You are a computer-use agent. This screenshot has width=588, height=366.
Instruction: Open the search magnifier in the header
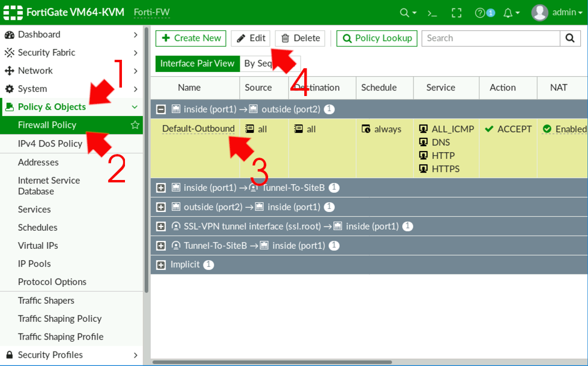(x=404, y=13)
